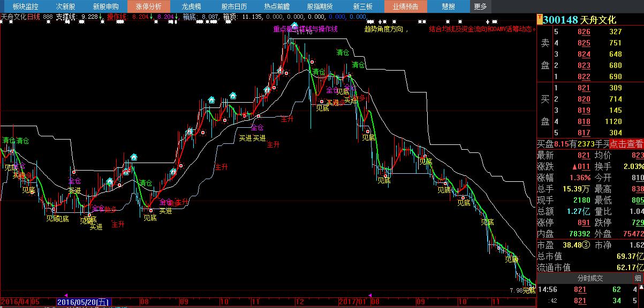Click the 换手 value 2.03%
Image resolution: width=644 pixels, height=308 pixels.
click(633, 166)
